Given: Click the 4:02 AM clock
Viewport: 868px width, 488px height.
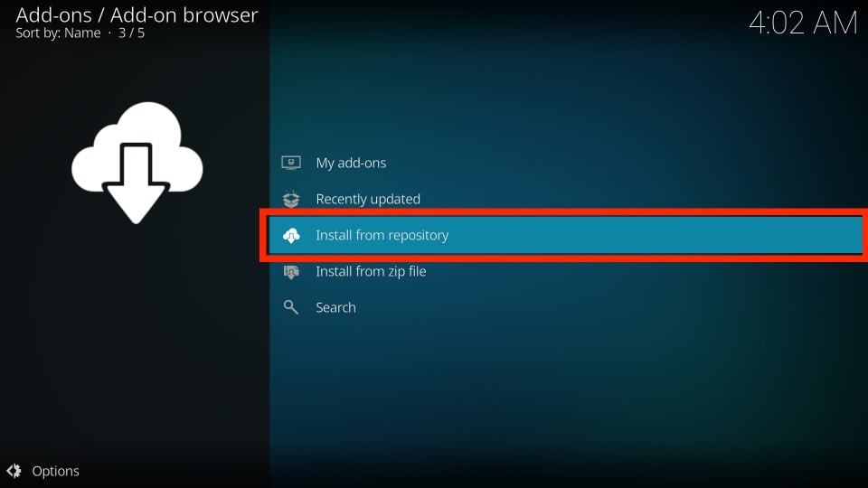Looking at the screenshot, I should (x=802, y=23).
